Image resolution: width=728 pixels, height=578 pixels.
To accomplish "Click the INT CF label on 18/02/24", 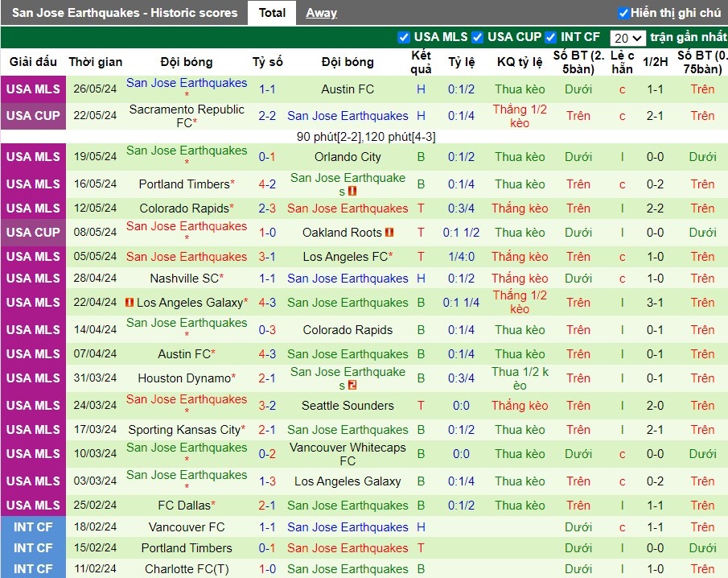I will coord(33,527).
